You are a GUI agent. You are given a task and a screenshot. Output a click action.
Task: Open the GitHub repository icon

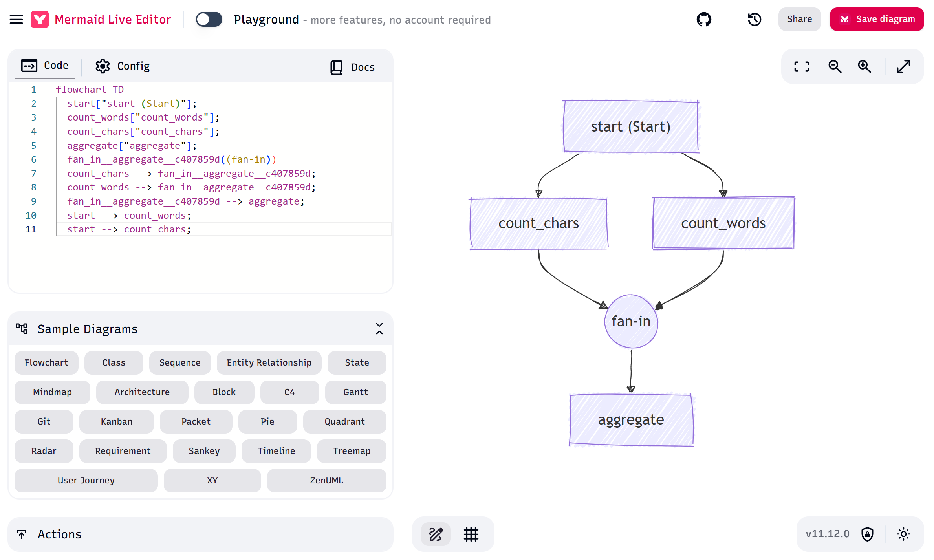point(703,19)
